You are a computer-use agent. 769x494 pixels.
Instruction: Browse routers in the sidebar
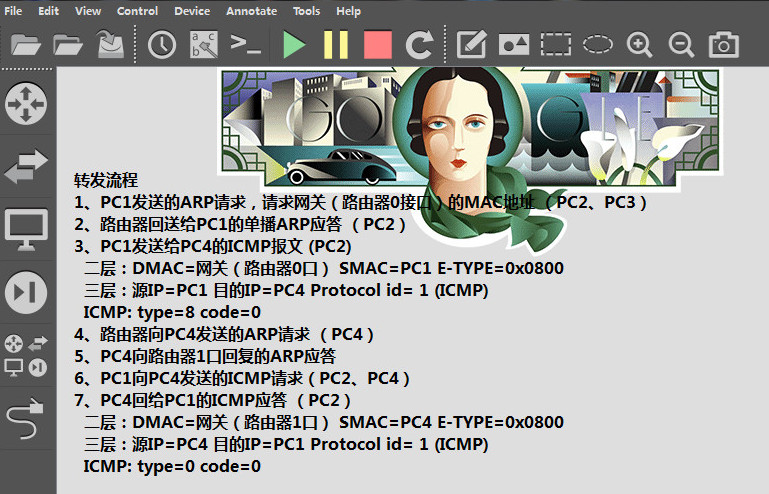(26, 104)
